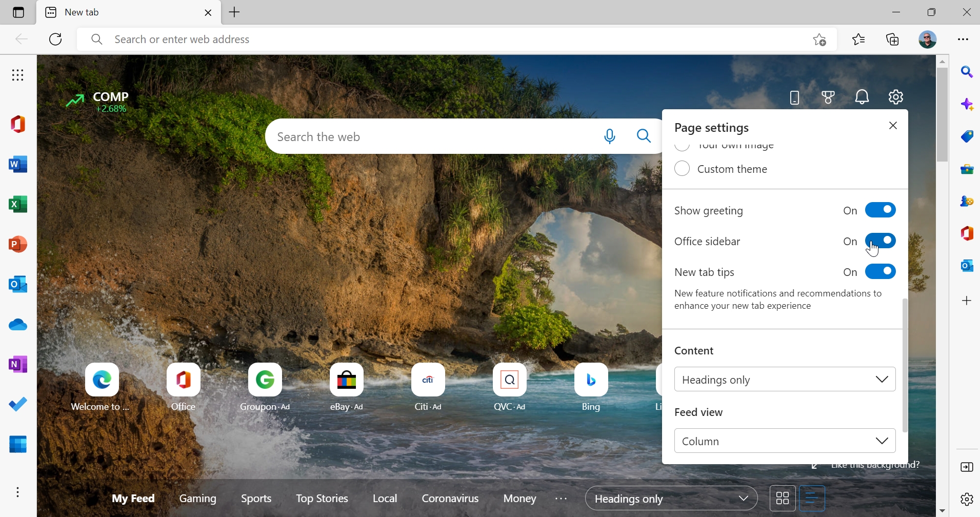The width and height of the screenshot is (980, 517).
Task: Open the Microsoft Rewards medal icon
Action: [829, 97]
